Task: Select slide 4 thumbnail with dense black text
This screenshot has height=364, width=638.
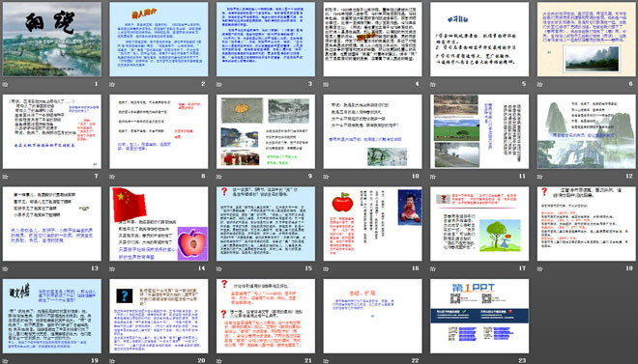Action: [x=373, y=40]
